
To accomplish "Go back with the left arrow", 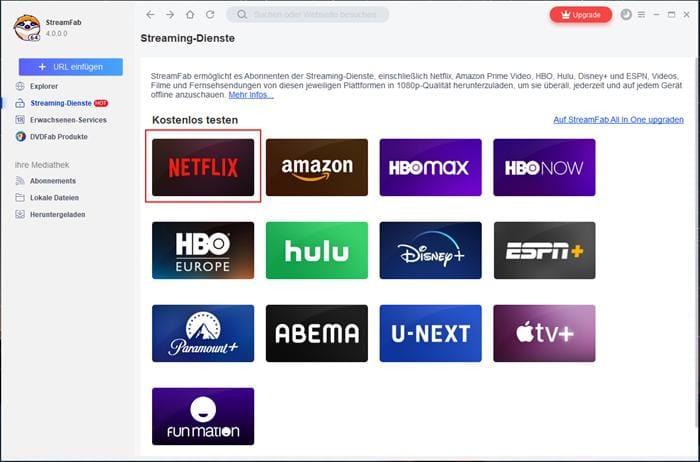I will (150, 15).
